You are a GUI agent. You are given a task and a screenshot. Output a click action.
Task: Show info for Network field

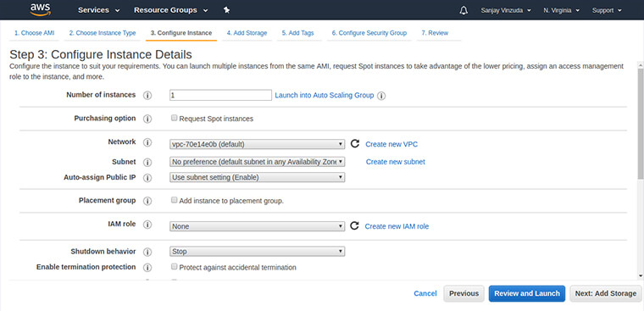pos(147,142)
